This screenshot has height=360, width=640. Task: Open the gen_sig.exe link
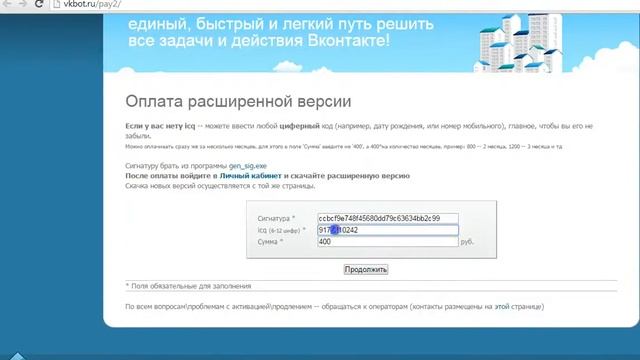click(248, 166)
